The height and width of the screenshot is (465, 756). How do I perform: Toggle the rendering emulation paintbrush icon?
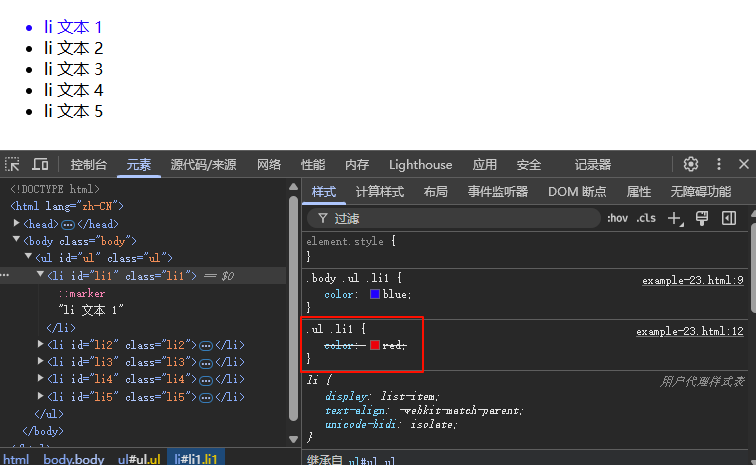702,218
